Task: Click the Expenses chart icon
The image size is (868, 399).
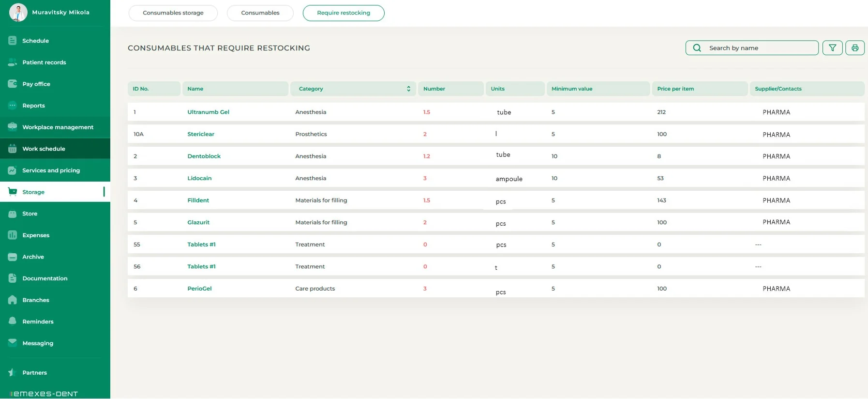Action: pyautogui.click(x=13, y=235)
